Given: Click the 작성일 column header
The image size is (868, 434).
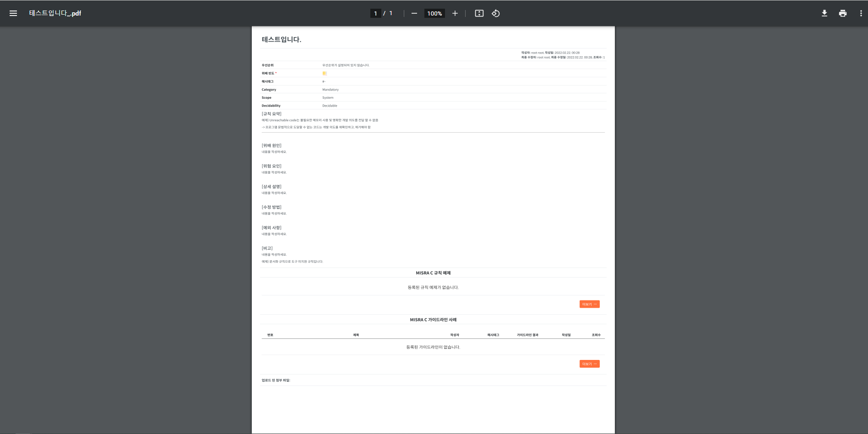Looking at the screenshot, I should pos(566,335).
